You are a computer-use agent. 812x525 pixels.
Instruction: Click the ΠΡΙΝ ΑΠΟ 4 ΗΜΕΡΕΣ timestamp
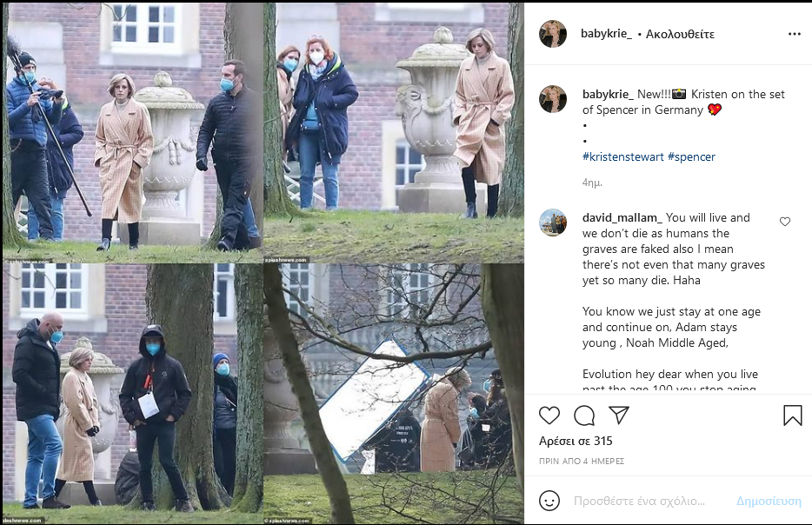(x=581, y=461)
